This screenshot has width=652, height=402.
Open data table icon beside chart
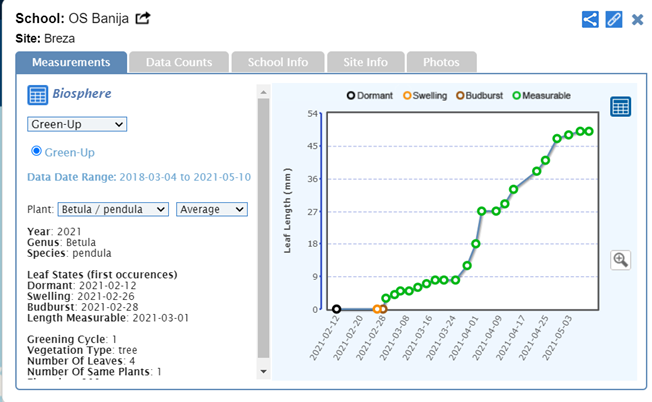[x=620, y=106]
